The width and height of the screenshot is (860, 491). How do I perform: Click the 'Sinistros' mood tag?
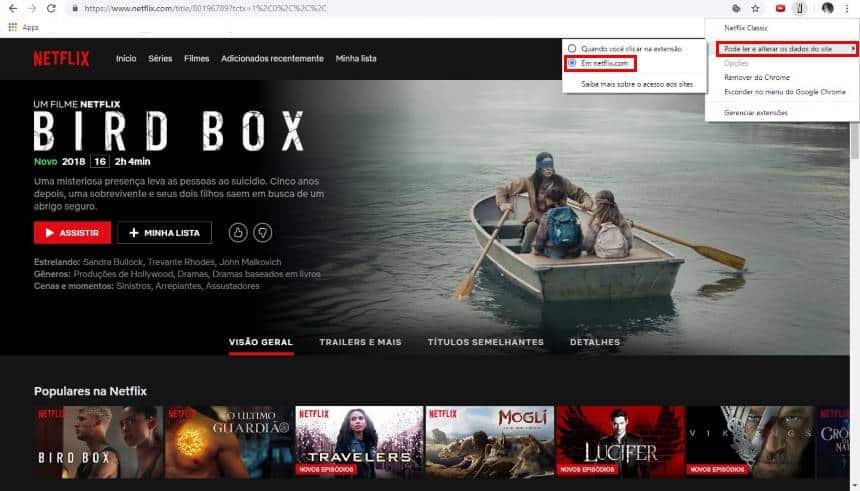click(x=132, y=286)
